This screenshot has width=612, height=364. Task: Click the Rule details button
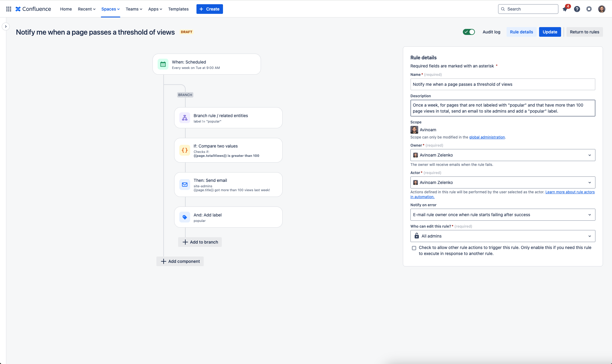coord(521,32)
